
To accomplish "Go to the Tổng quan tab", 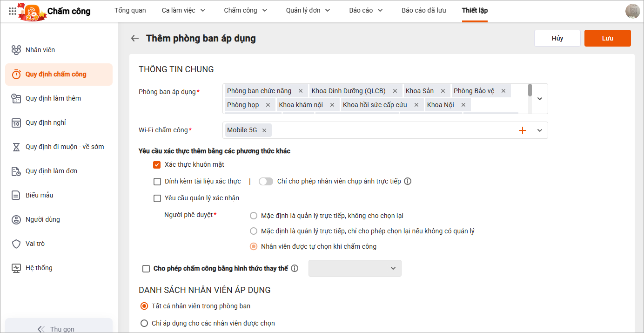I will [x=130, y=10].
